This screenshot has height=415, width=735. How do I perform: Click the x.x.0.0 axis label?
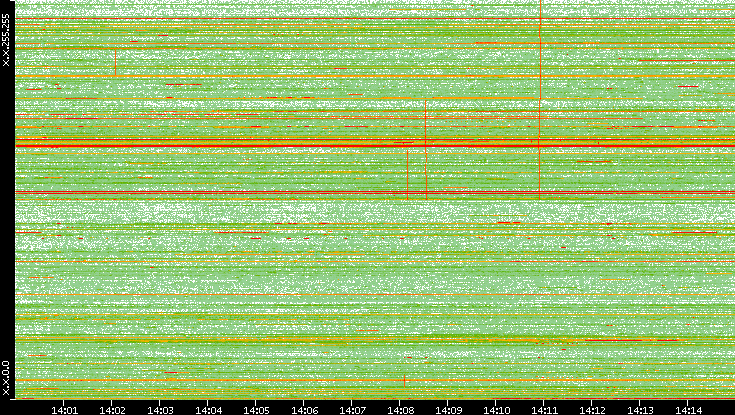pyautogui.click(x=6, y=378)
